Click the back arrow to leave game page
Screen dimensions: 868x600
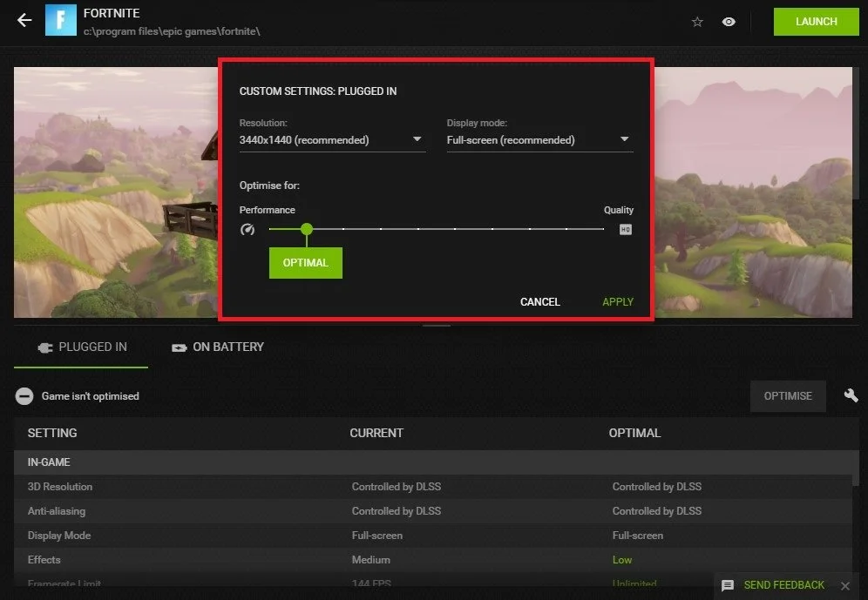pos(24,19)
